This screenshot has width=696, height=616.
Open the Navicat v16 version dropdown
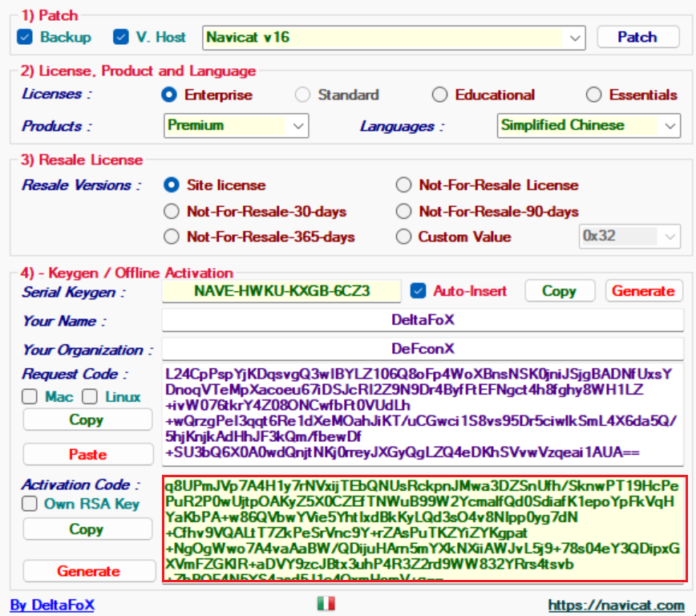[x=574, y=37]
